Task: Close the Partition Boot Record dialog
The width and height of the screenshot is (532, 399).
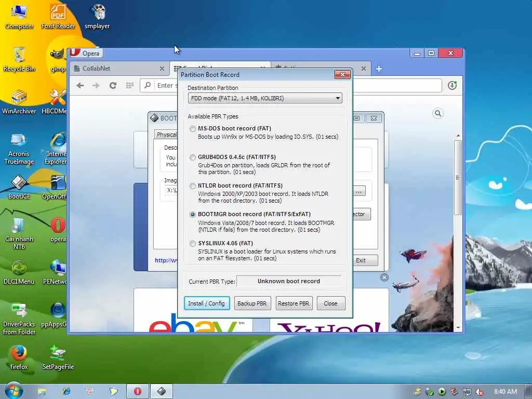Action: point(342,75)
